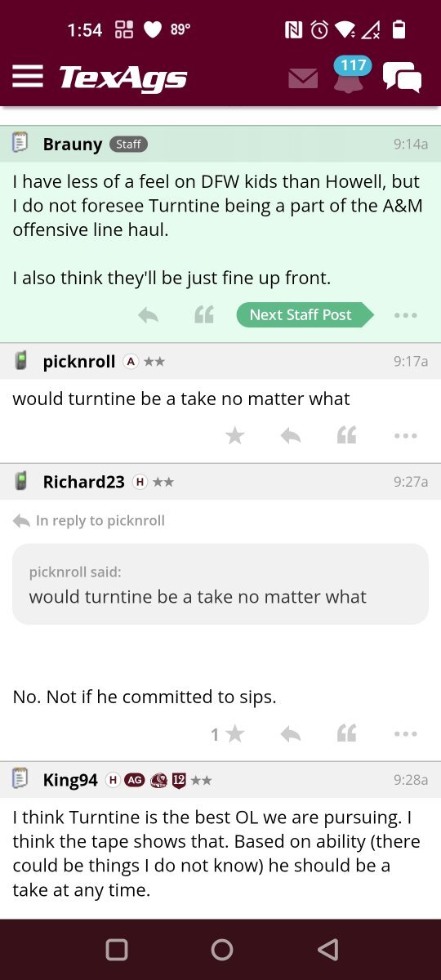
Task: Open the forum chat bubbles icon
Action: click(403, 78)
